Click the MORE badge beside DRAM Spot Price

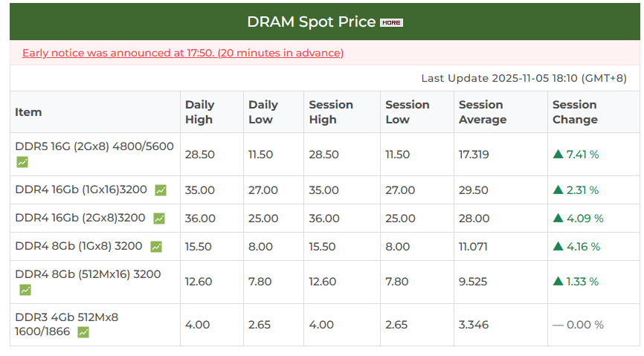(x=391, y=22)
